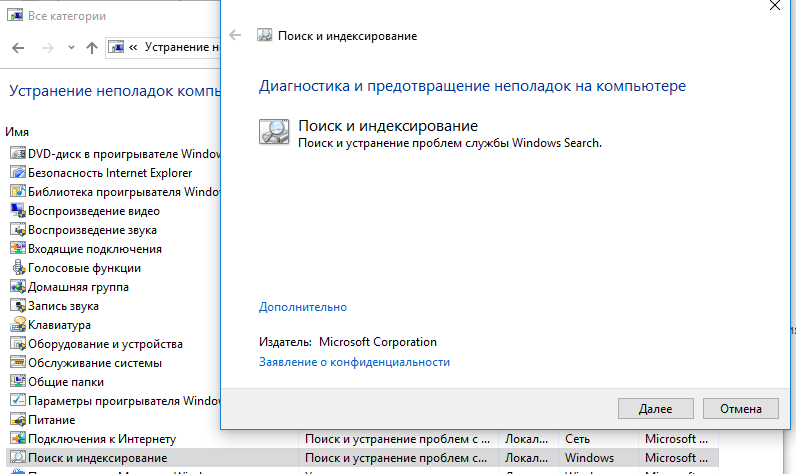
Task: Click the Далее button
Action: click(655, 409)
